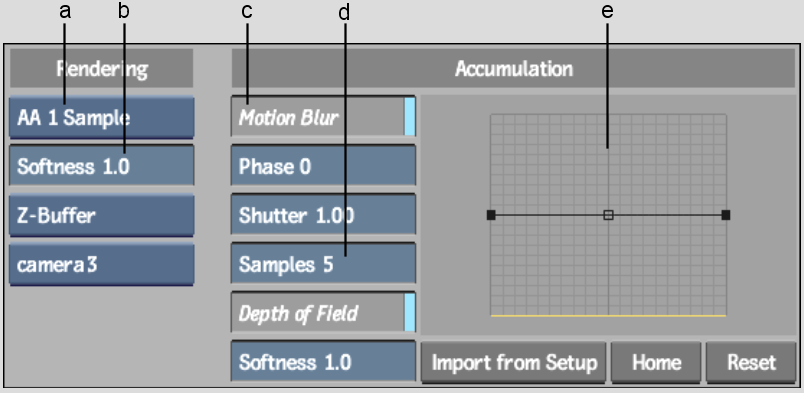Toggle the Depth of Field button
Screen dimensions: 804x393
[323, 312]
